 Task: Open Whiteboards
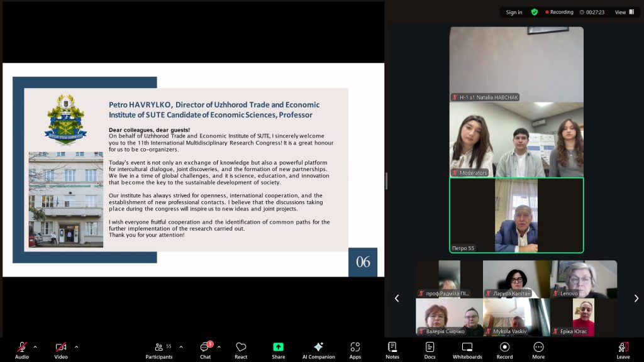tap(467, 349)
